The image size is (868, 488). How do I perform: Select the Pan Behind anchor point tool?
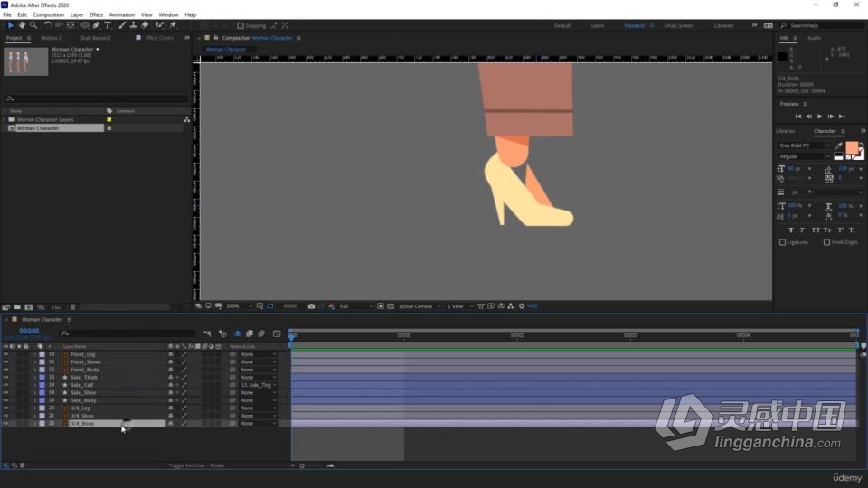71,25
